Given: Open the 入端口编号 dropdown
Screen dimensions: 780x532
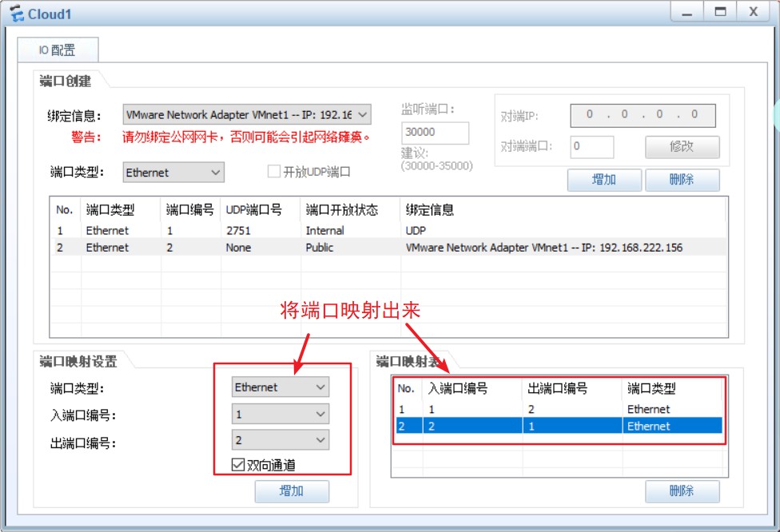Looking at the screenshot, I should 280,414.
